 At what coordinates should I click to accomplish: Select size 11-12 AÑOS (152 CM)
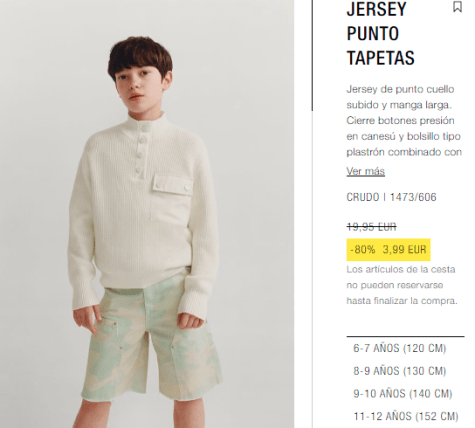(406, 416)
